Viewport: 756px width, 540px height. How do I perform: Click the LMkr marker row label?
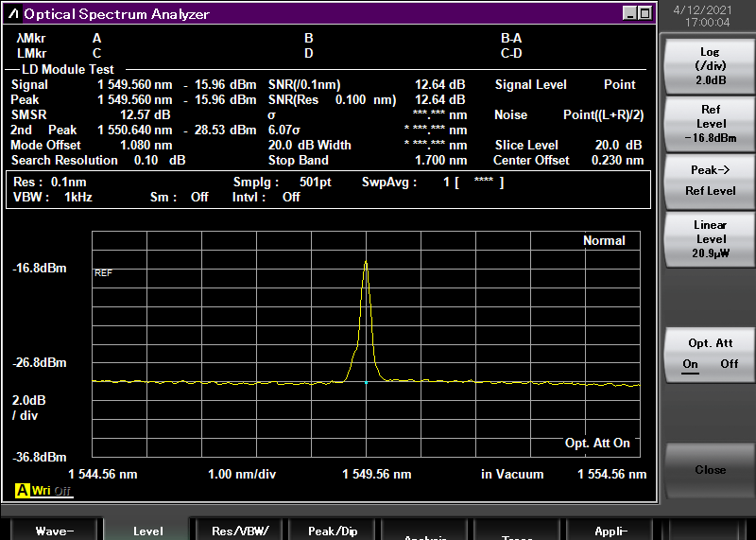[32, 54]
